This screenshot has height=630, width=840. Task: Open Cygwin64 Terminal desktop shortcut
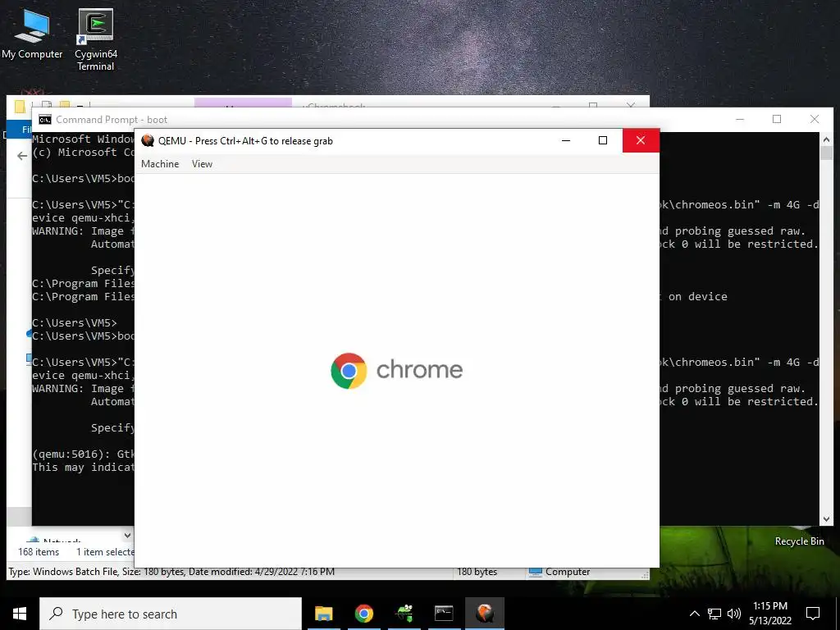tap(95, 40)
